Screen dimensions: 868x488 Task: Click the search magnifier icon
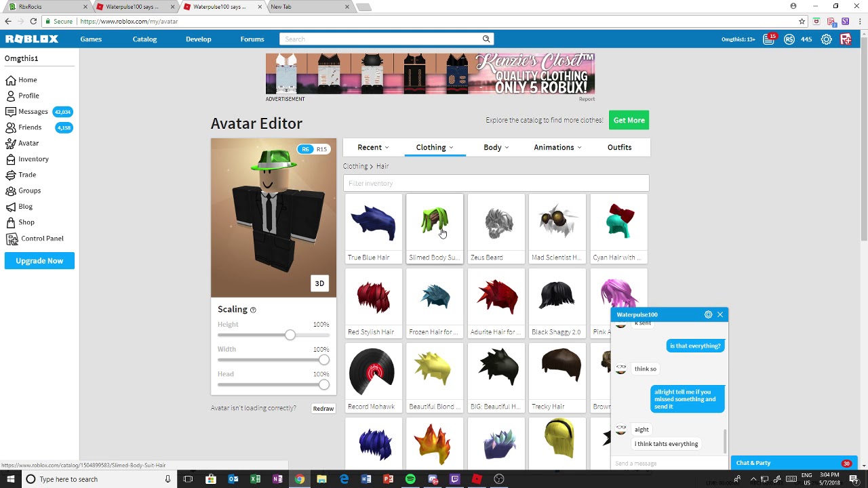coord(486,39)
